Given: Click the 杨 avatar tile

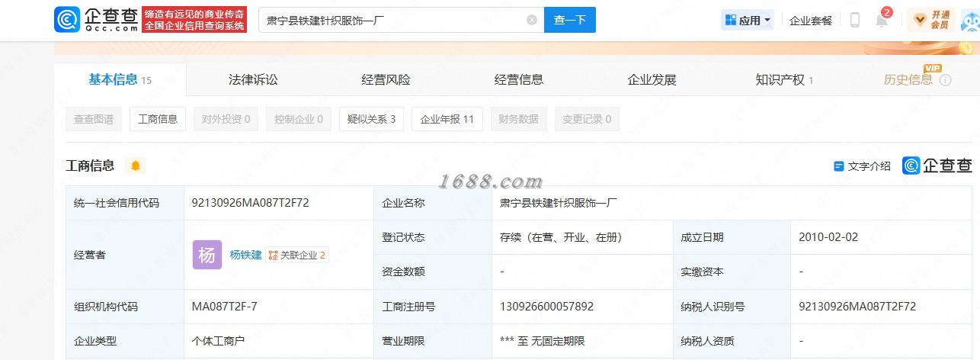Looking at the screenshot, I should (207, 255).
